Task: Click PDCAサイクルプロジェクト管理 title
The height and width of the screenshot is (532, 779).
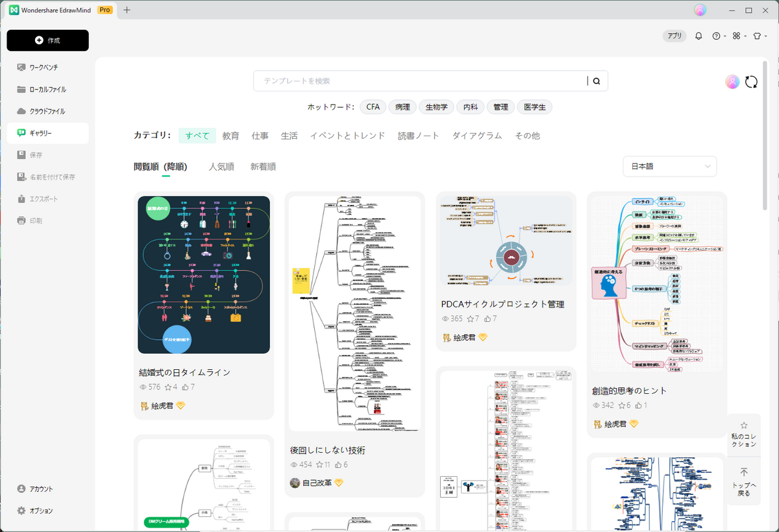Action: pos(502,304)
